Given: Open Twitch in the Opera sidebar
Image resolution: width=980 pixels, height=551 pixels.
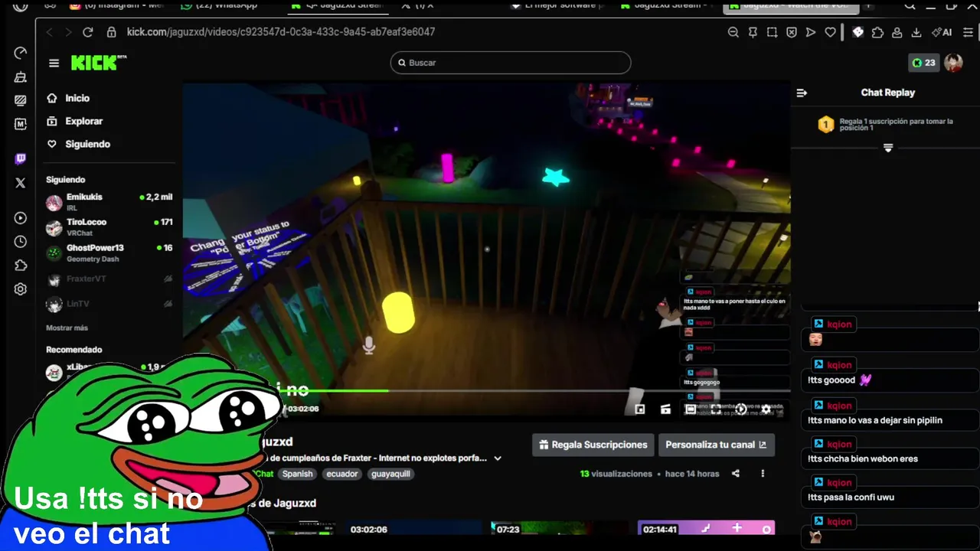Looking at the screenshot, I should [x=21, y=159].
